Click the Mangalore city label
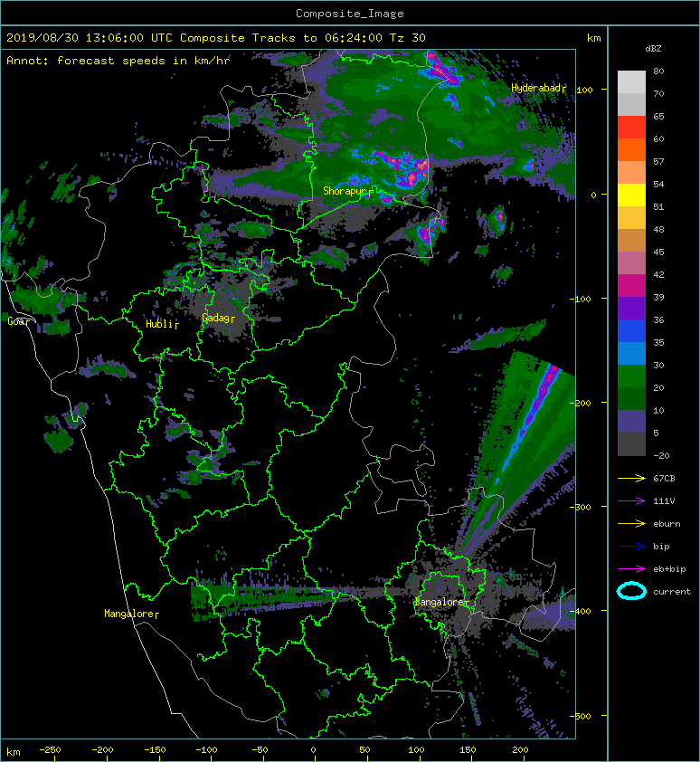This screenshot has height=762, width=700. (129, 614)
